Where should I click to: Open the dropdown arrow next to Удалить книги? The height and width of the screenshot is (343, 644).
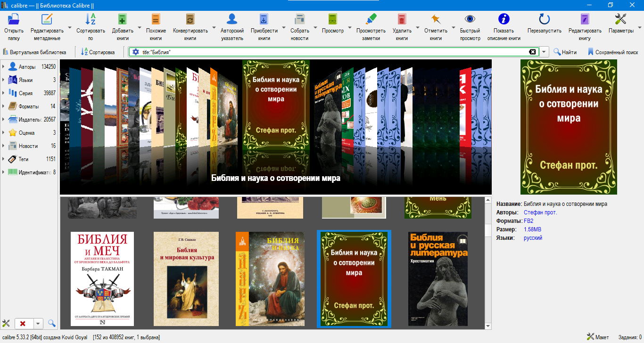[417, 28]
